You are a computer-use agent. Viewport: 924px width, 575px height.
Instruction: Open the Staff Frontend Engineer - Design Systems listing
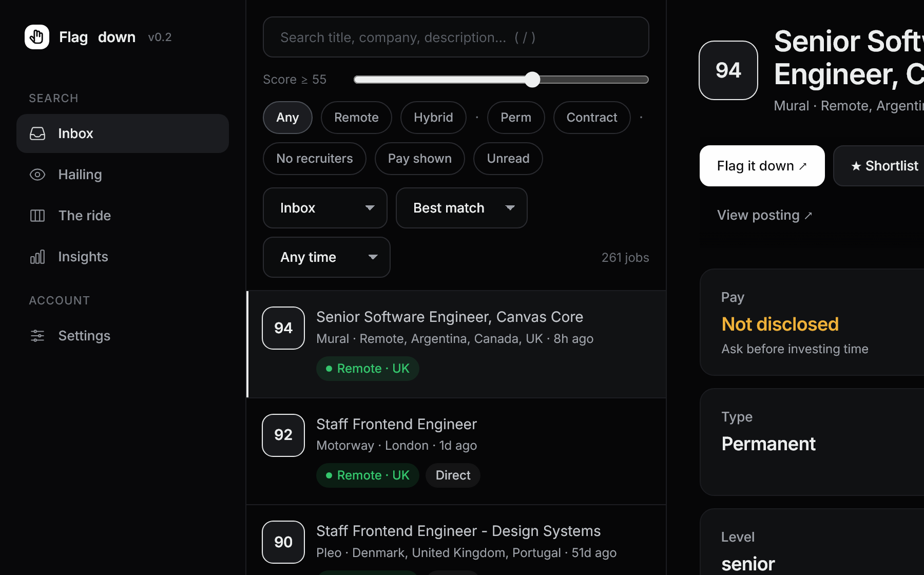point(457,540)
